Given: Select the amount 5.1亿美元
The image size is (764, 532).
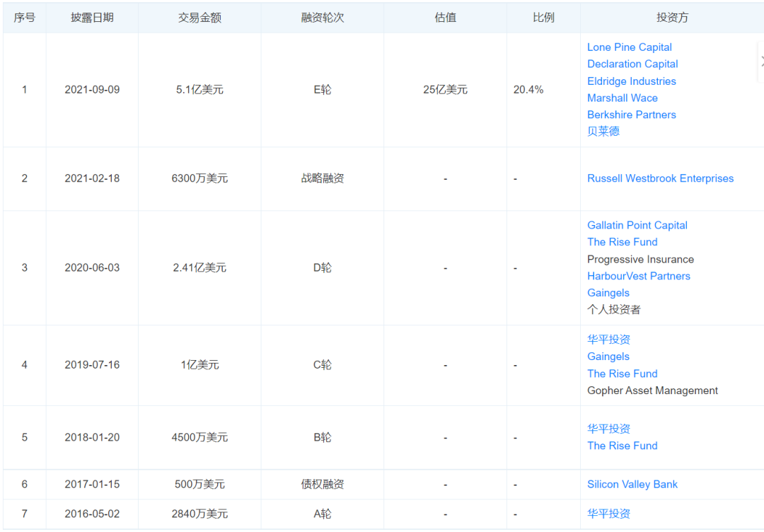Looking at the screenshot, I should tap(199, 90).
